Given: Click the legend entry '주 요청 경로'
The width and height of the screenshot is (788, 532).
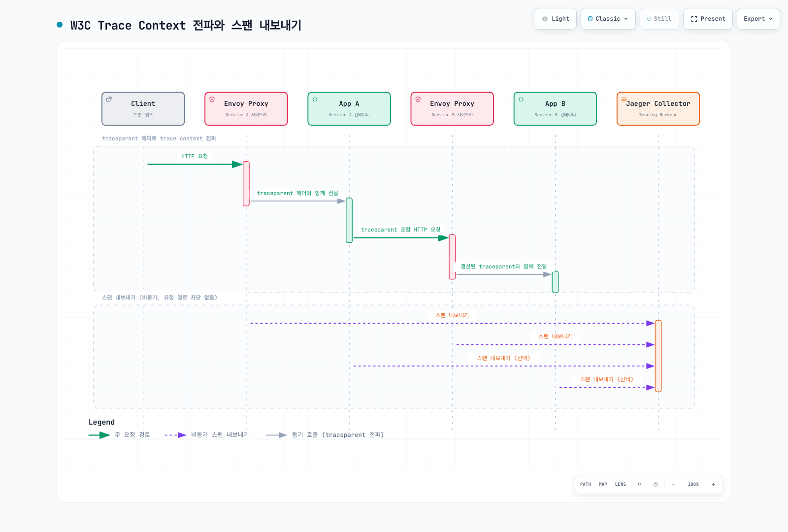Looking at the screenshot, I should [x=119, y=435].
